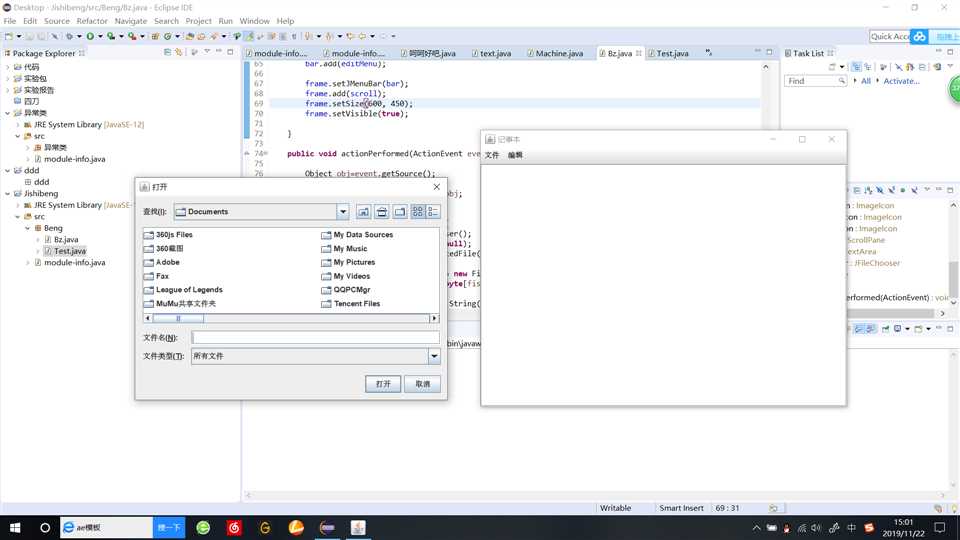Collapse the Beng package node
The width and height of the screenshot is (960, 540).
point(28,228)
